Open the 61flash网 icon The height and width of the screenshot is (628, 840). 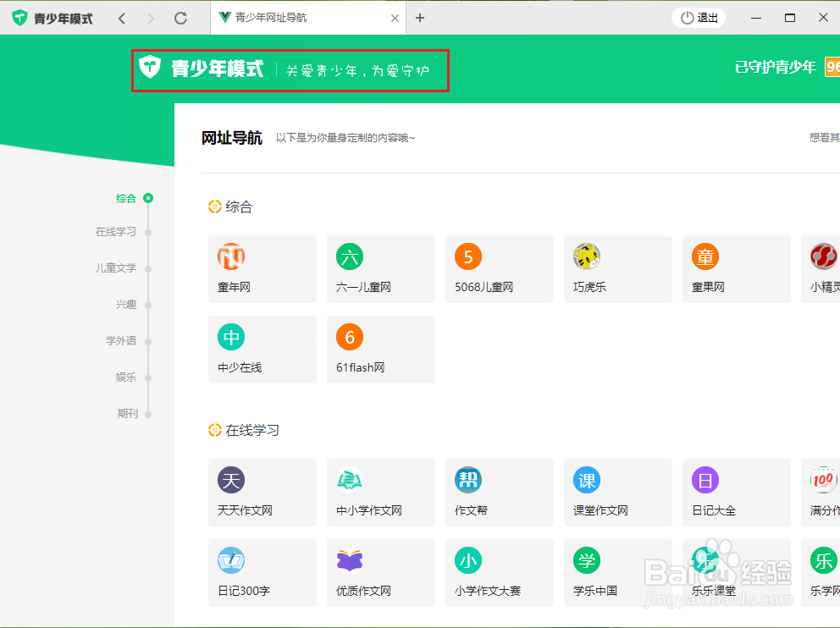(x=380, y=349)
